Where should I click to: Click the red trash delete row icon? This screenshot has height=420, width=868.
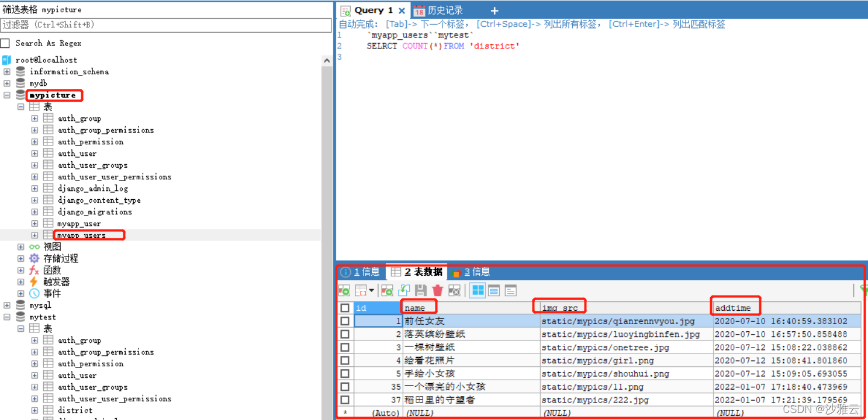437,290
